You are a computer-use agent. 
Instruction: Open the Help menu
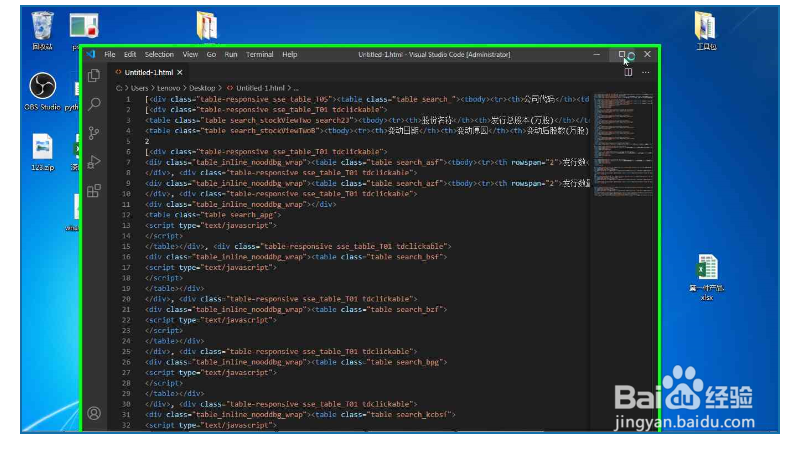(289, 54)
